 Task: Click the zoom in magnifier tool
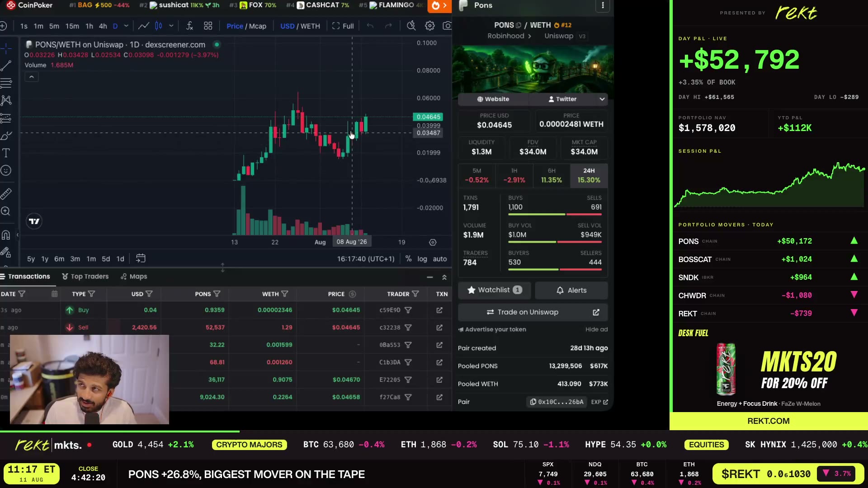point(6,211)
